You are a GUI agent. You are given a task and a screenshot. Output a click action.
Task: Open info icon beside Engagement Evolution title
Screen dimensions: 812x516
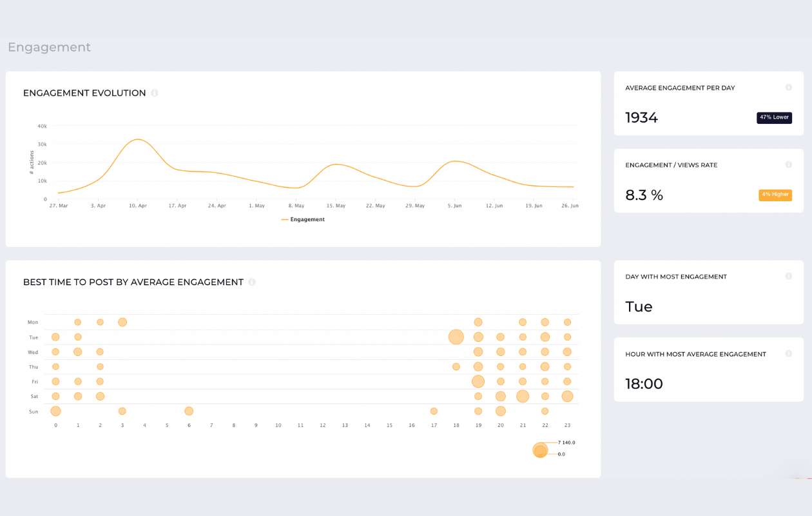pos(155,93)
